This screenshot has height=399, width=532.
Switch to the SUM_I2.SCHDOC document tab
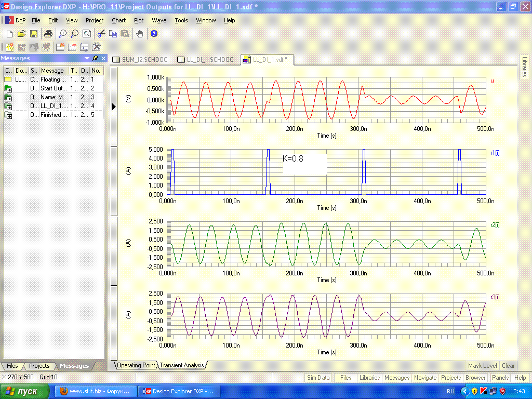(x=140, y=60)
